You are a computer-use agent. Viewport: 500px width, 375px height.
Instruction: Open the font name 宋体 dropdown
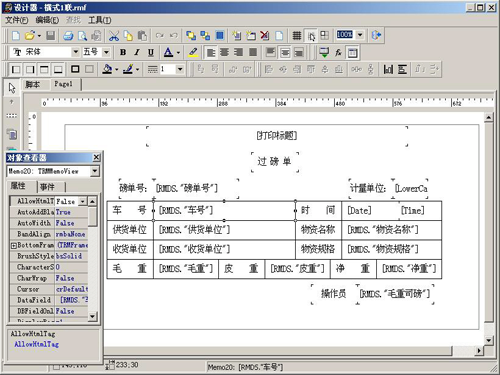pyautogui.click(x=76, y=52)
